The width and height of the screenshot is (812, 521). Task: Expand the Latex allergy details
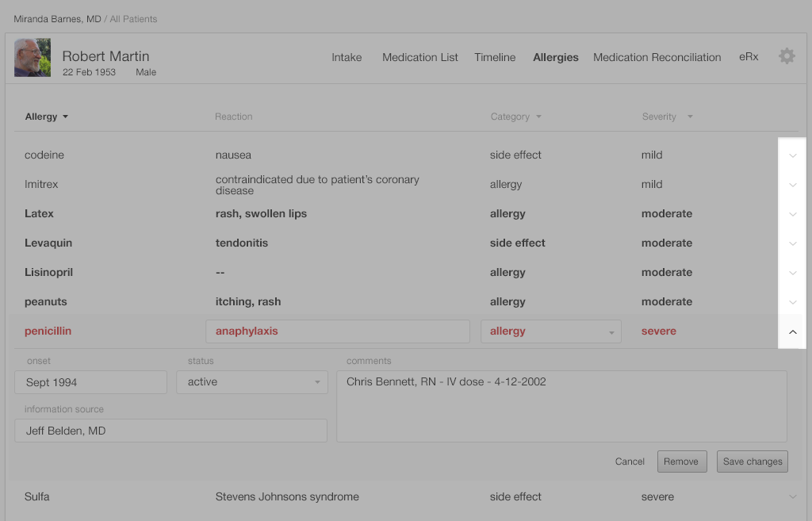tap(792, 214)
